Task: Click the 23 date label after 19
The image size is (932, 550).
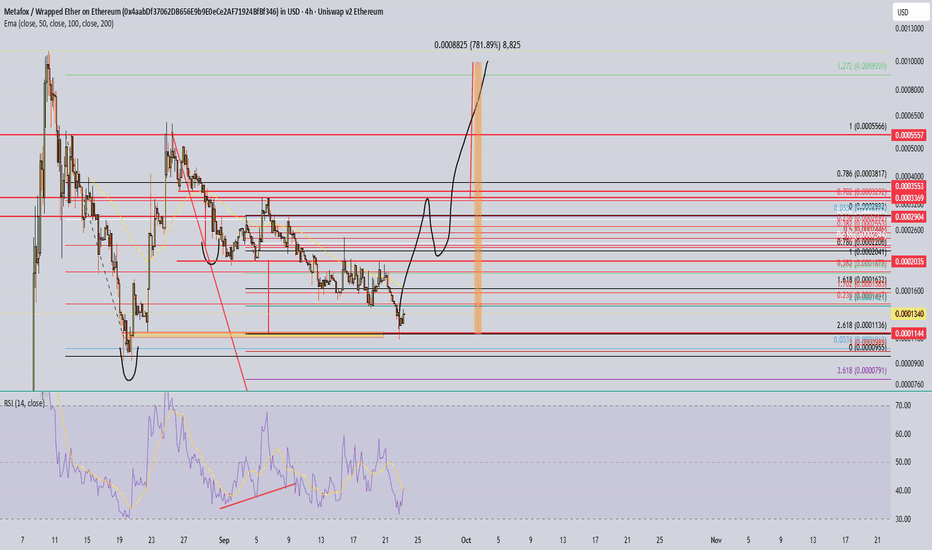Action: pyautogui.click(x=152, y=540)
